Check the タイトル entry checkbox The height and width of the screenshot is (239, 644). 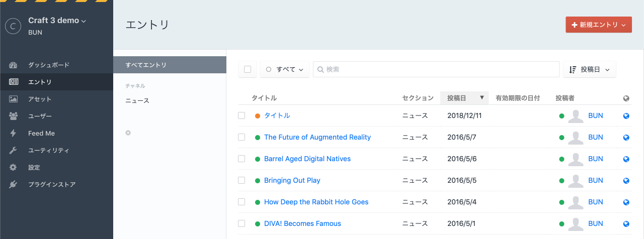[242, 115]
